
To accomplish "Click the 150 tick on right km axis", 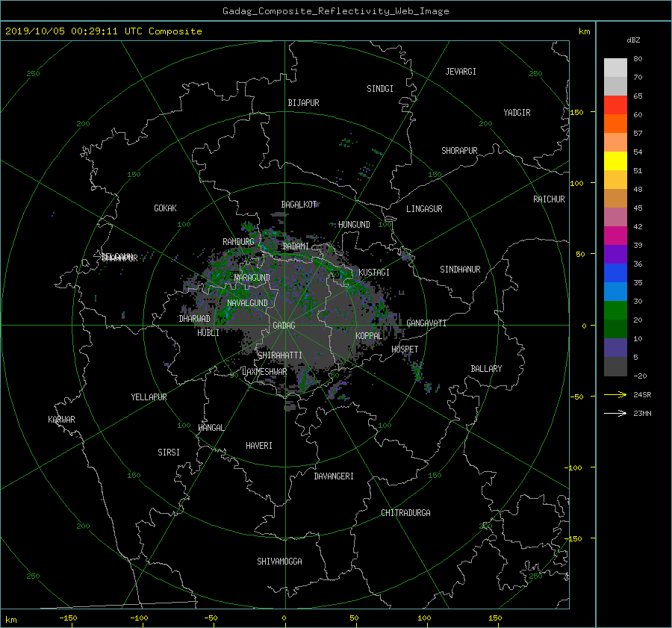I will 577,112.
